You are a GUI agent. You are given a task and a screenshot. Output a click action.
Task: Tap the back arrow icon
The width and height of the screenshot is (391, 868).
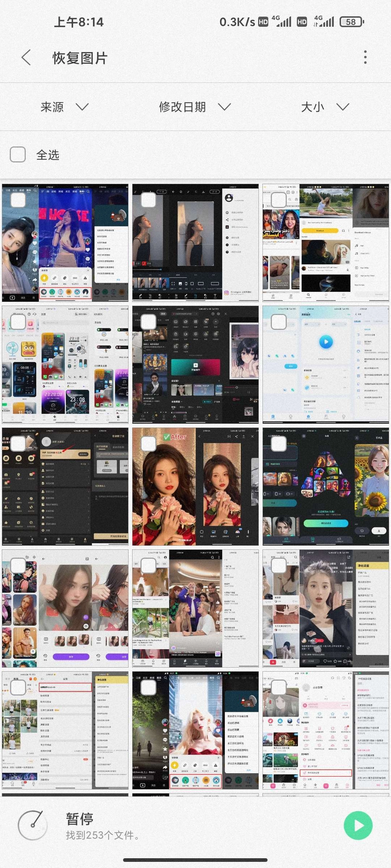26,58
